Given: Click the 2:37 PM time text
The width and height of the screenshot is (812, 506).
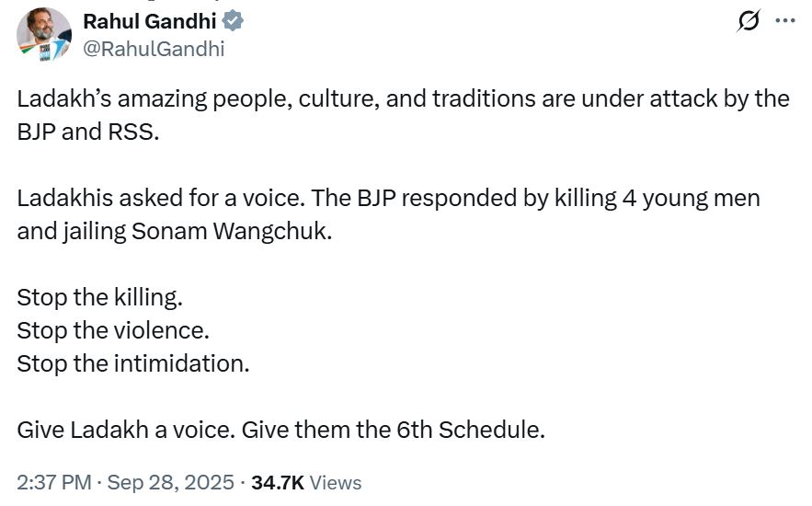Looking at the screenshot, I should (x=55, y=482).
